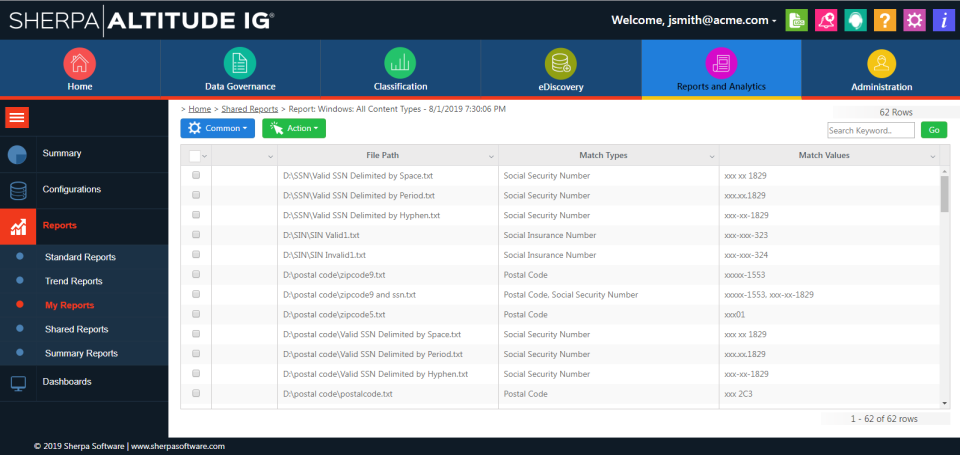Open Summary Reports in the sidebar
This screenshot has height=455, width=960.
tap(81, 353)
